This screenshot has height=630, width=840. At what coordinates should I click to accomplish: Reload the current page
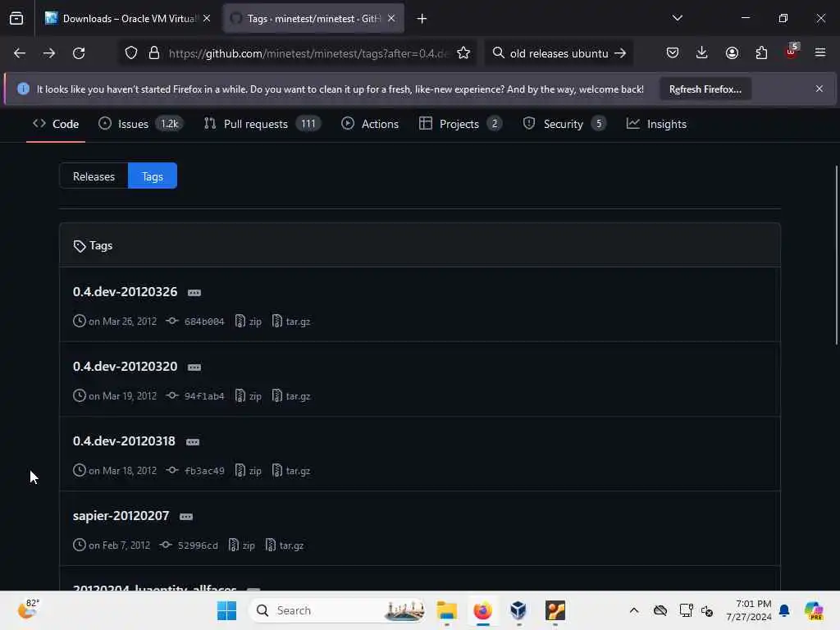79,53
